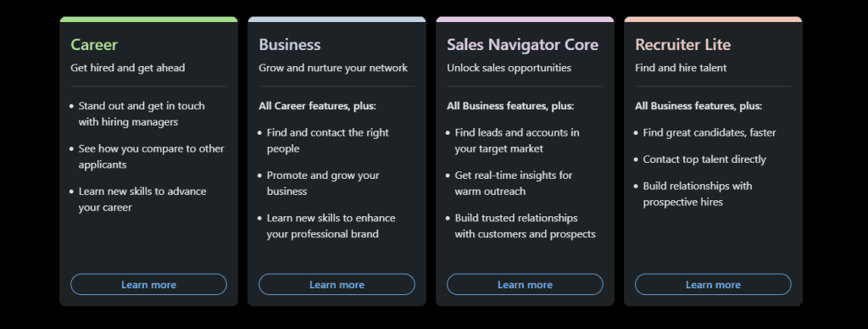This screenshot has width=868, height=329.
Task: Select 'Find great candidates, faster' bullet
Action: (709, 133)
